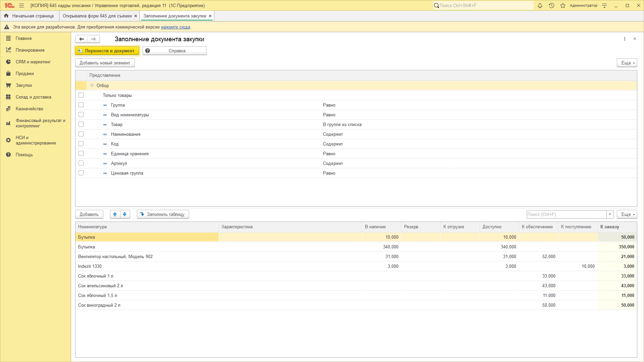
Task: Open form options three-dots menu
Action: 625,39
